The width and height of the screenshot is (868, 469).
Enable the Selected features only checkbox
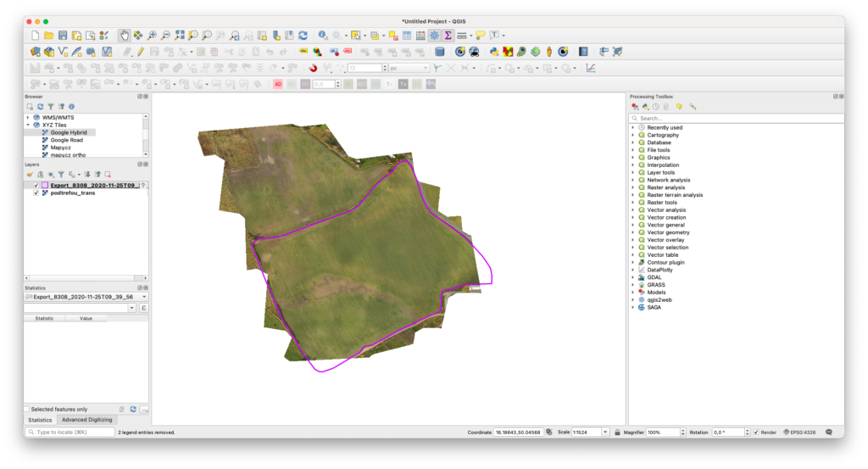pos(27,409)
